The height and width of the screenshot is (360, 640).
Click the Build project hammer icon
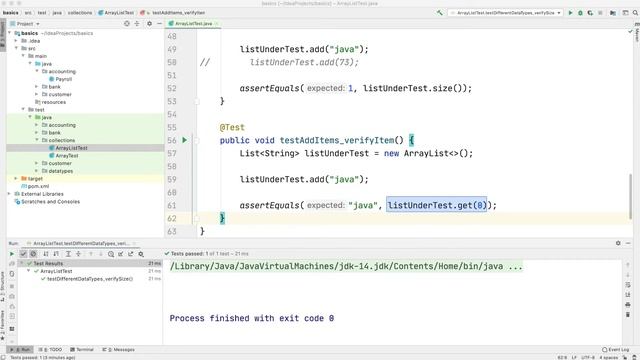tap(440, 13)
